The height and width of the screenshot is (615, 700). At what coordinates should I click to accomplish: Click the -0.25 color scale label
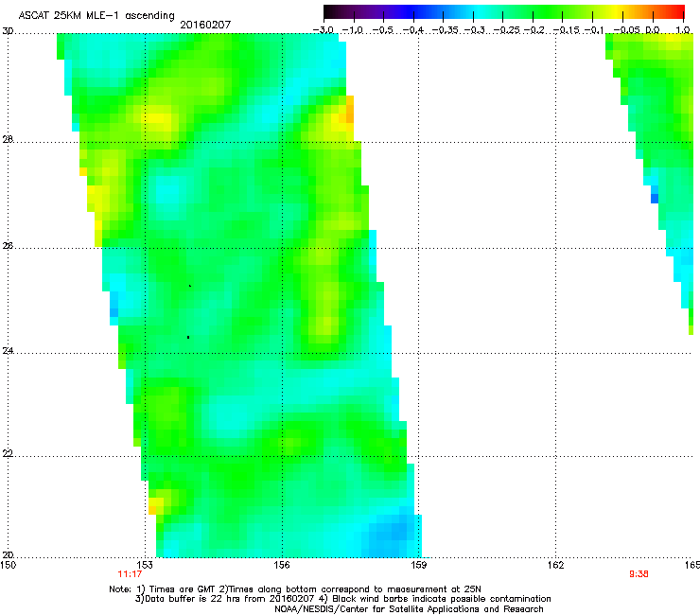[x=506, y=30]
